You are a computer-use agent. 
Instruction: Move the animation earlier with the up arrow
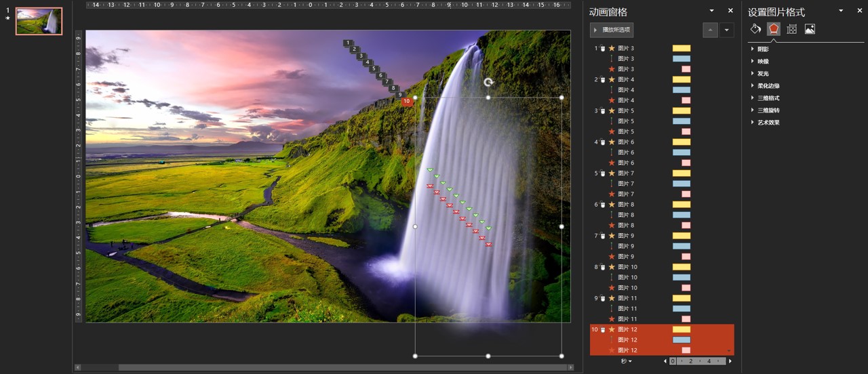pyautogui.click(x=710, y=30)
